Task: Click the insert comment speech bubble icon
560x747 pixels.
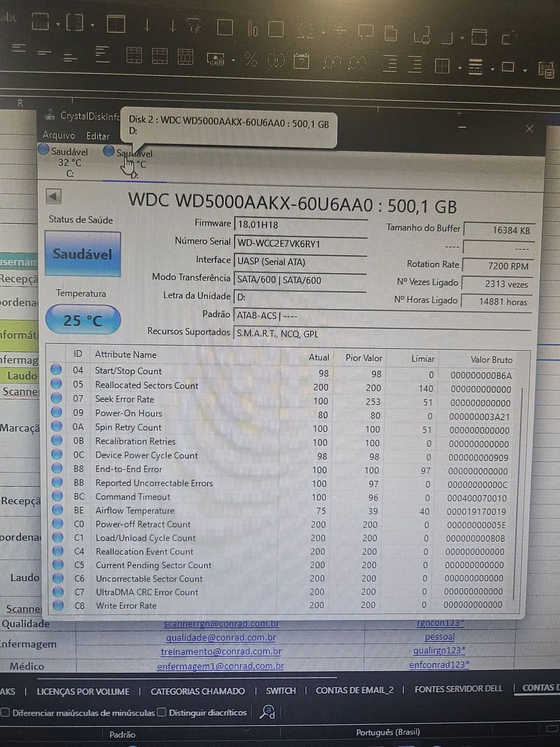Action: pos(366,31)
